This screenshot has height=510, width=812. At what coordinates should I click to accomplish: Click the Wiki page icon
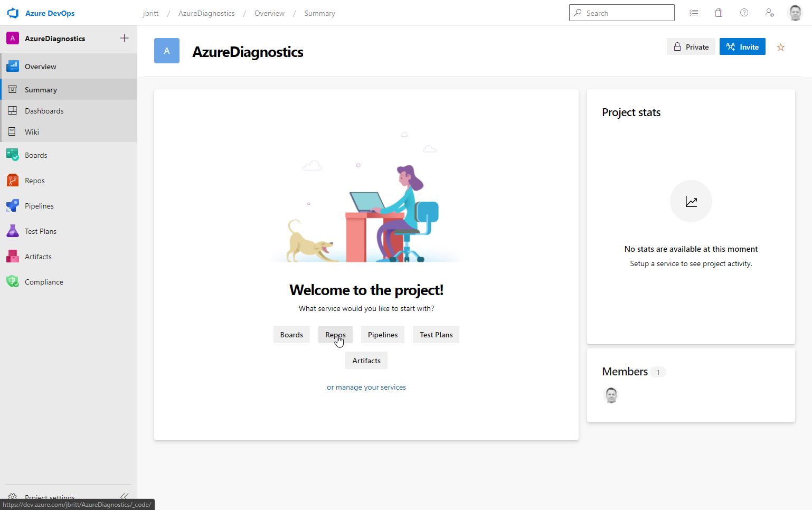click(x=13, y=132)
